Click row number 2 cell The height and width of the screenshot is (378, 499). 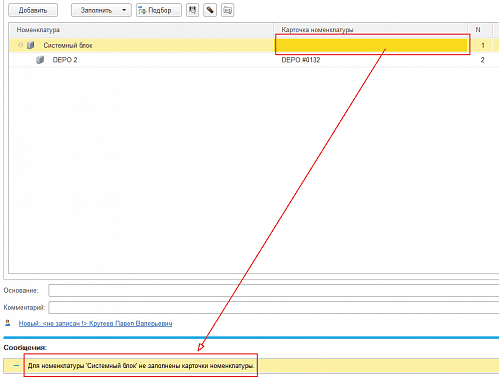[x=482, y=60]
